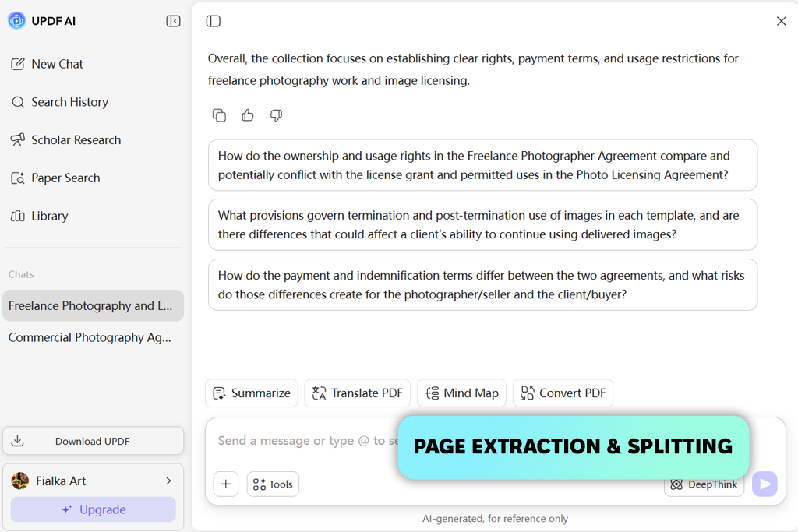The width and height of the screenshot is (798, 532).
Task: Click the 'AI-generated, for reference only' notice
Action: click(495, 519)
